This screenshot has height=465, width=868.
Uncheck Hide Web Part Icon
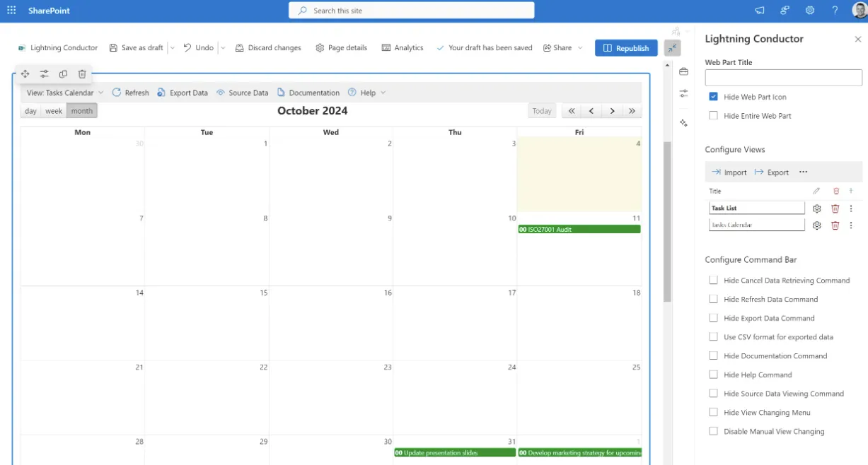point(713,97)
